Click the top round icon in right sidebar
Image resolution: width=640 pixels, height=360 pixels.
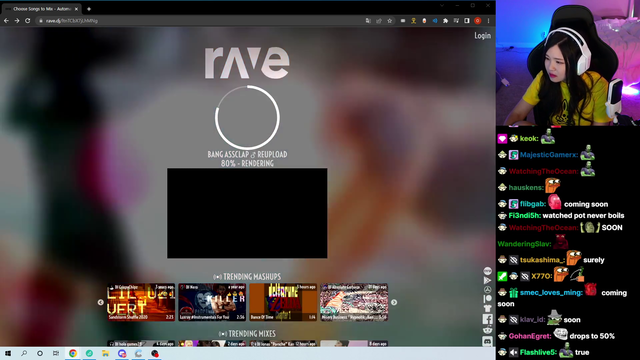(x=487, y=271)
